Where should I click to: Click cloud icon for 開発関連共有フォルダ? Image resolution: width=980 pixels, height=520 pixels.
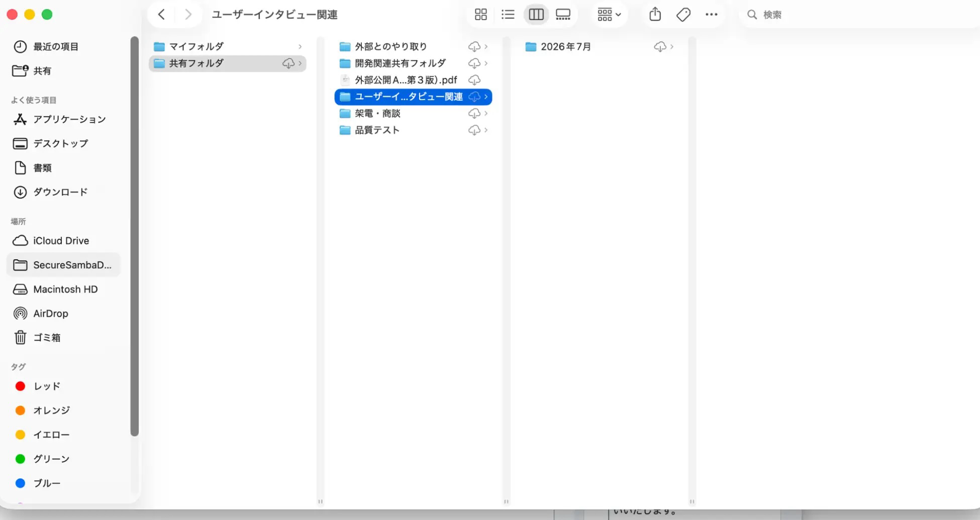(x=474, y=63)
